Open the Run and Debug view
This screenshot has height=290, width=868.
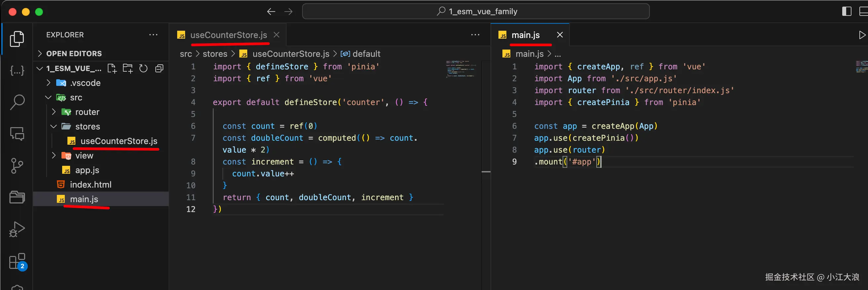click(17, 229)
